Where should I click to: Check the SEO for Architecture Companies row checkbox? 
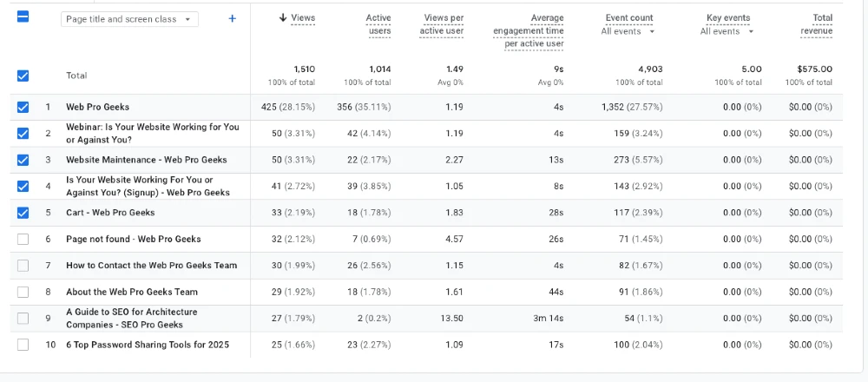[23, 319]
